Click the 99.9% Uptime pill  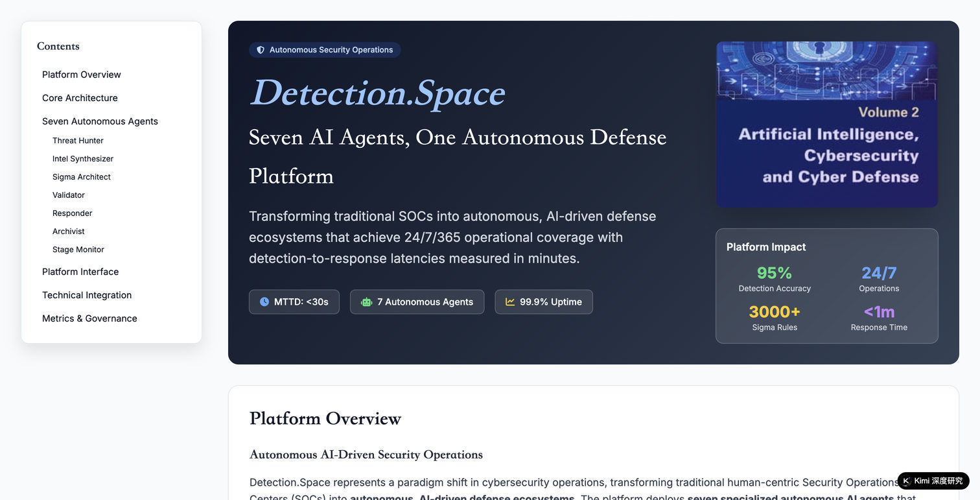coord(544,302)
